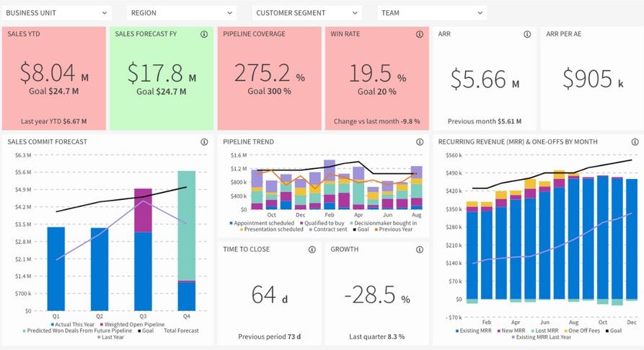Click the Q3 purple weighted pipeline segment
644x350 pixels.
click(x=143, y=210)
